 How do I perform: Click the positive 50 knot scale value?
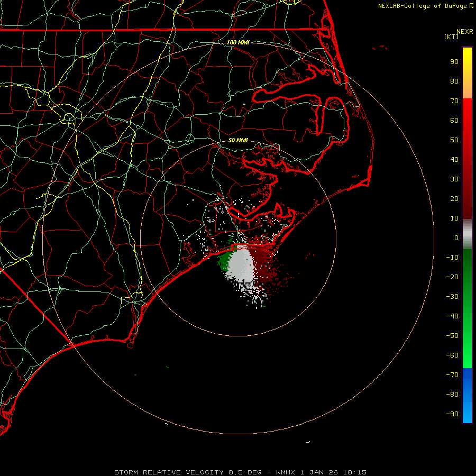454,140
